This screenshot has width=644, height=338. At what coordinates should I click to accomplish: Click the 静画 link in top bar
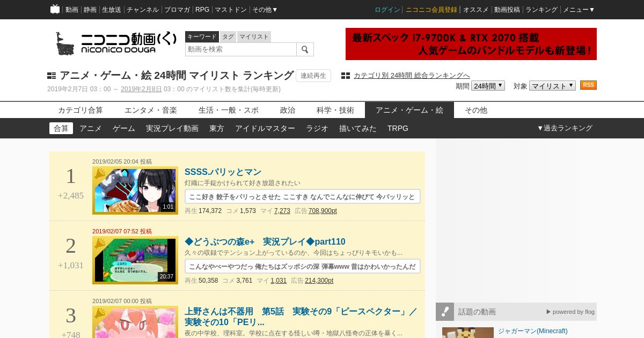tap(90, 10)
